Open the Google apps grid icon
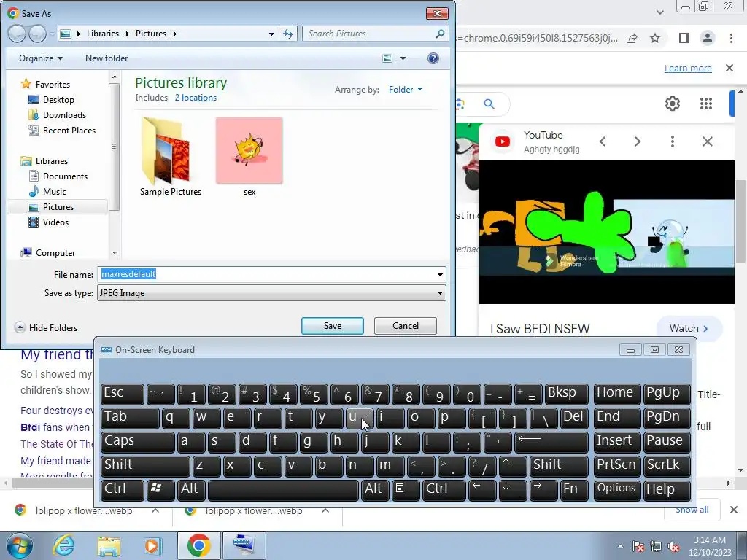747x560 pixels. point(705,104)
